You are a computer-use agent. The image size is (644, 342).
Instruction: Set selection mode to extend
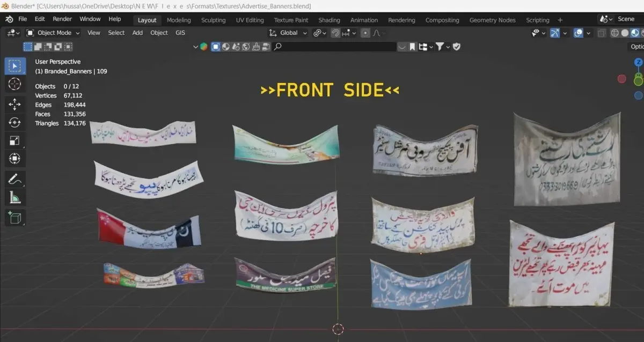pyautogui.click(x=37, y=47)
